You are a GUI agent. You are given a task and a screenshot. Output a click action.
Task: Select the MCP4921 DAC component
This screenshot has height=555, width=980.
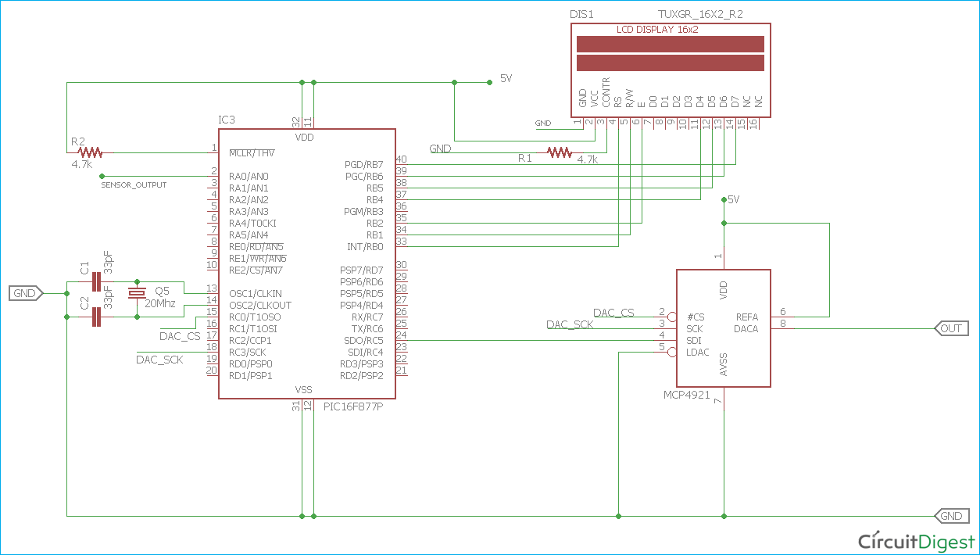(x=723, y=328)
